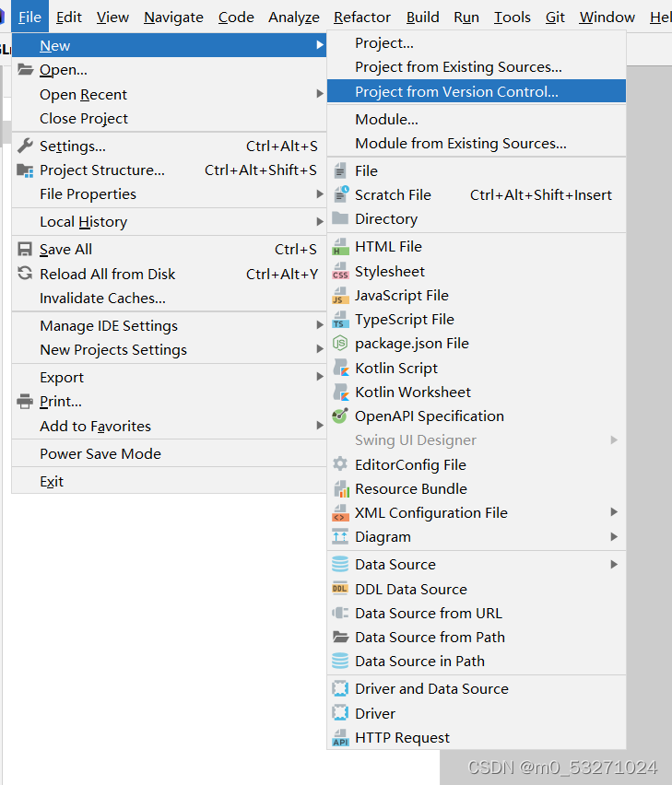Open the Git menu

[555, 17]
